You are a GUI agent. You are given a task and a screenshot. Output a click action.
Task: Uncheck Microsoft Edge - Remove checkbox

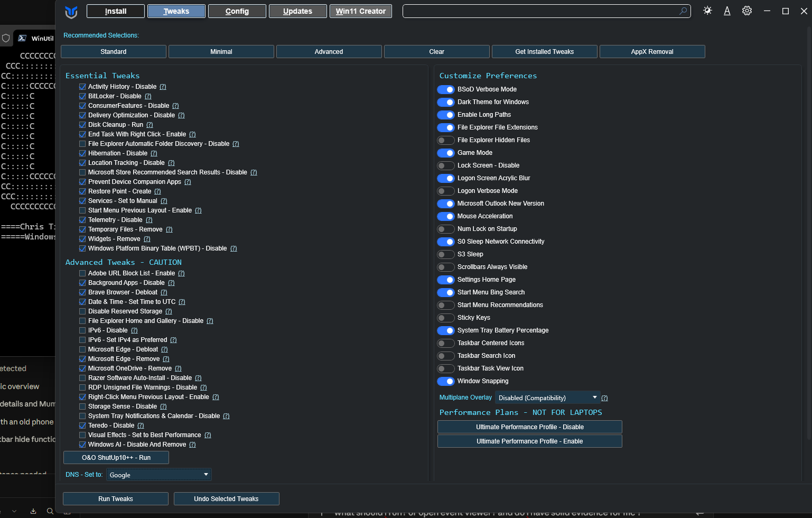tap(82, 359)
